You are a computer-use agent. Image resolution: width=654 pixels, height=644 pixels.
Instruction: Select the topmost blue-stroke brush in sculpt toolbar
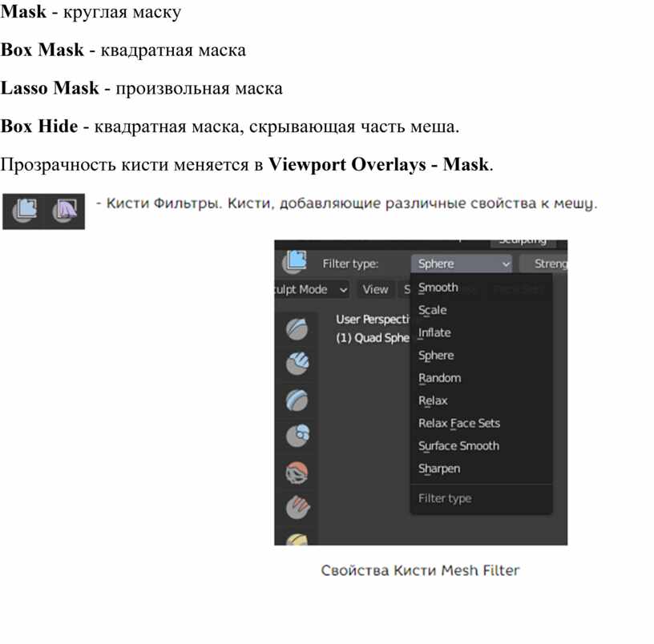298,328
